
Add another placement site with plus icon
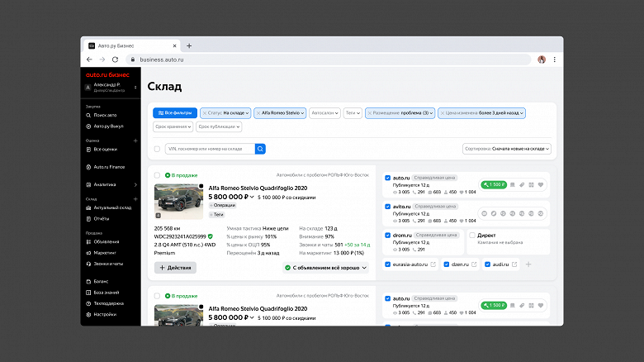[528, 264]
